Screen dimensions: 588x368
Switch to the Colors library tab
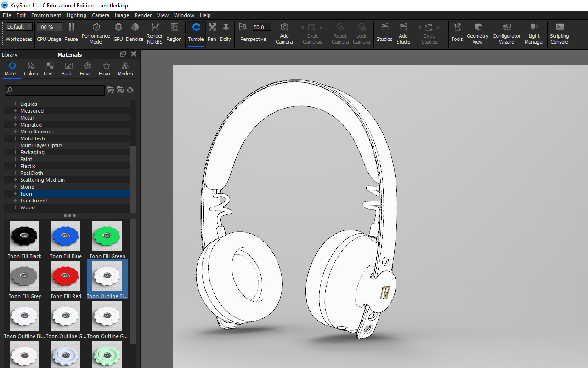[31, 69]
